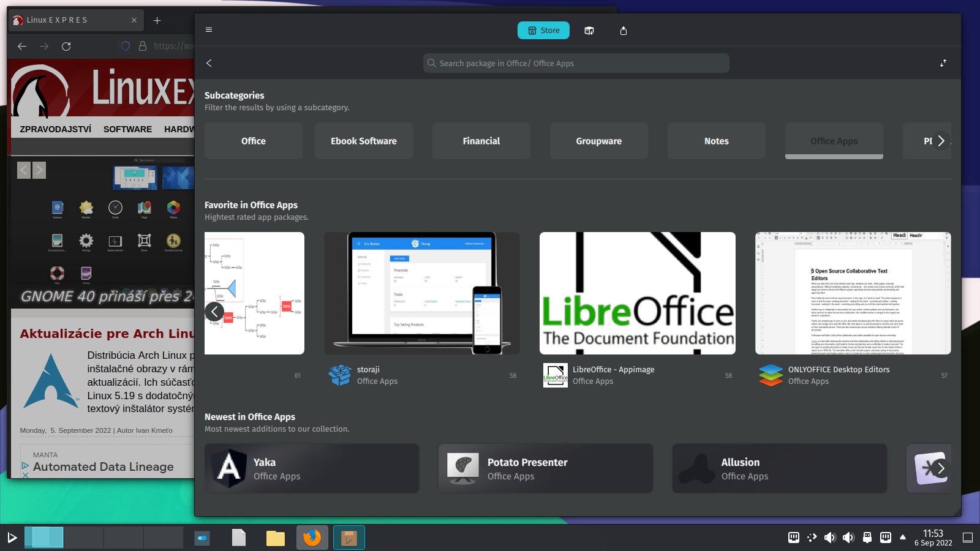Switch to Firefox from the taskbar
Screen dimensions: 980x551
pyautogui.click(x=312, y=538)
